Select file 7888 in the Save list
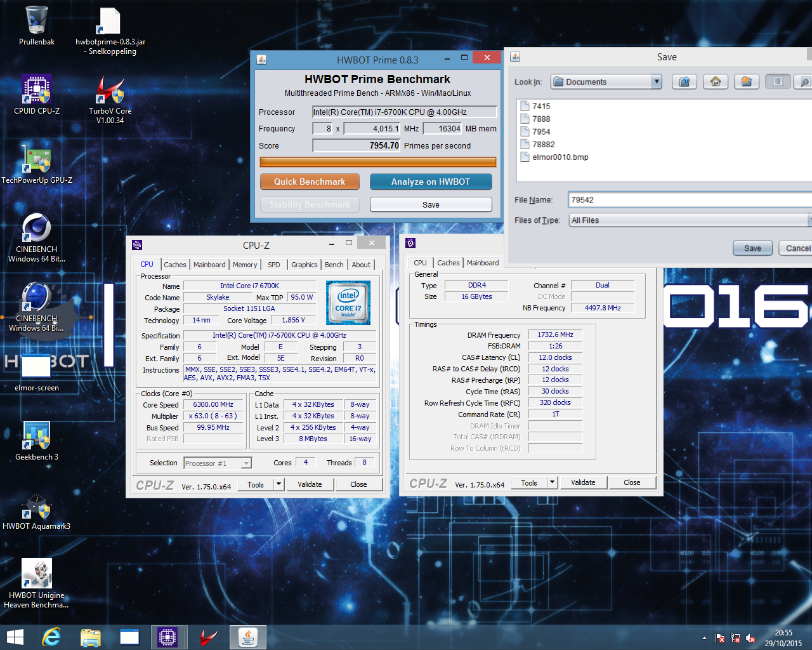The image size is (812, 650). 535,119
